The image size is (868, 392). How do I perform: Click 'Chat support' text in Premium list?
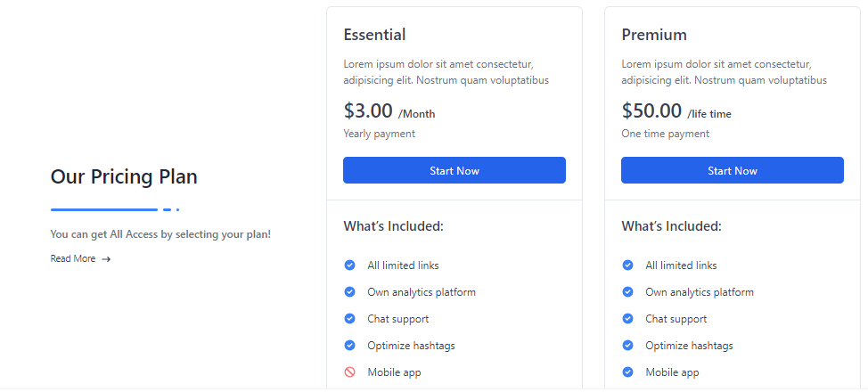(676, 319)
